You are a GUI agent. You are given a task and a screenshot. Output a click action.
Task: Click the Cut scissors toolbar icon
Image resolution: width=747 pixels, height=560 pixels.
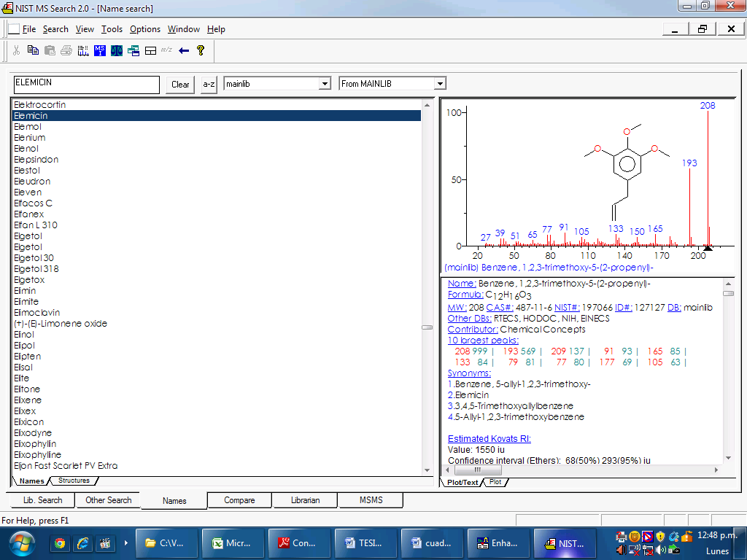[16, 50]
